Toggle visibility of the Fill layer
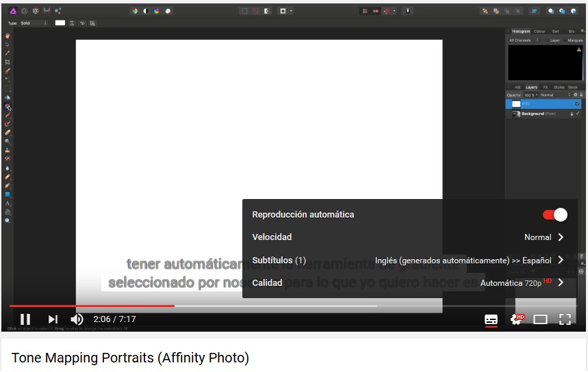This screenshot has width=588, height=372. click(x=577, y=104)
